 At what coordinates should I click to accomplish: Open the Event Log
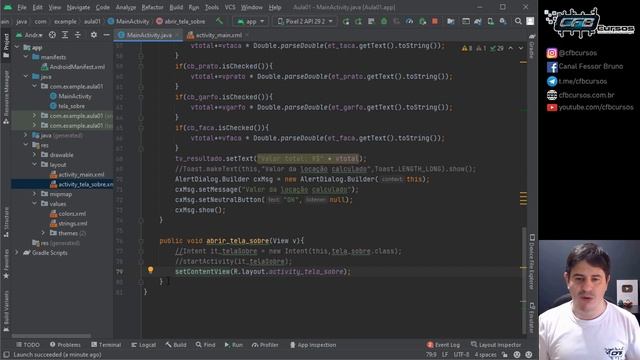pyautogui.click(x=443, y=345)
